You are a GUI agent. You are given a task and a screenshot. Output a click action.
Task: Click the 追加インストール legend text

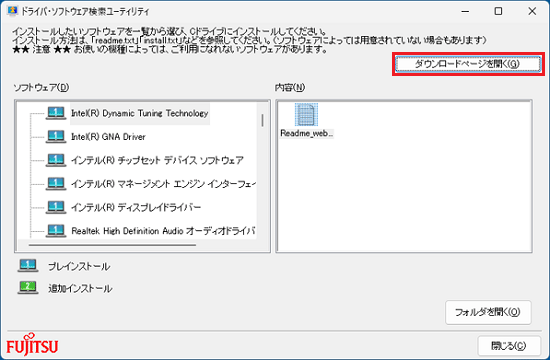[80, 288]
